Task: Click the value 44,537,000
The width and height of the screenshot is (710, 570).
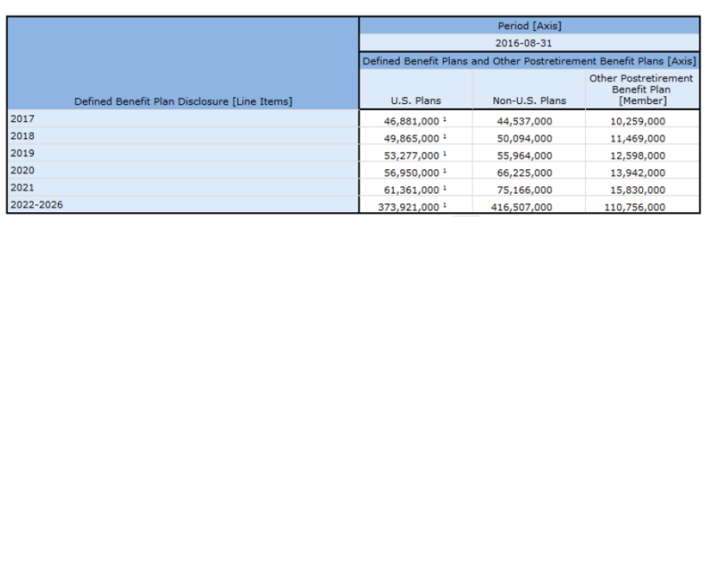Action: coord(524,121)
